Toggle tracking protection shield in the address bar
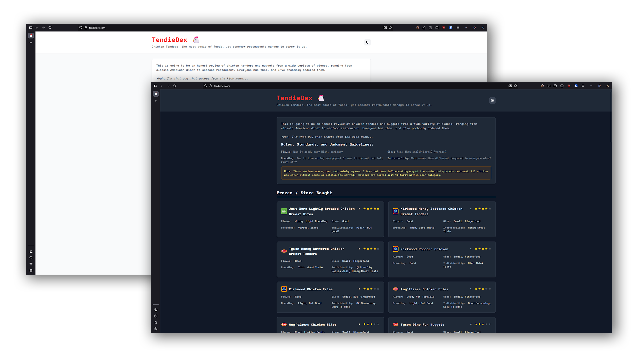Screen dimensions: 644x362 pos(205,86)
